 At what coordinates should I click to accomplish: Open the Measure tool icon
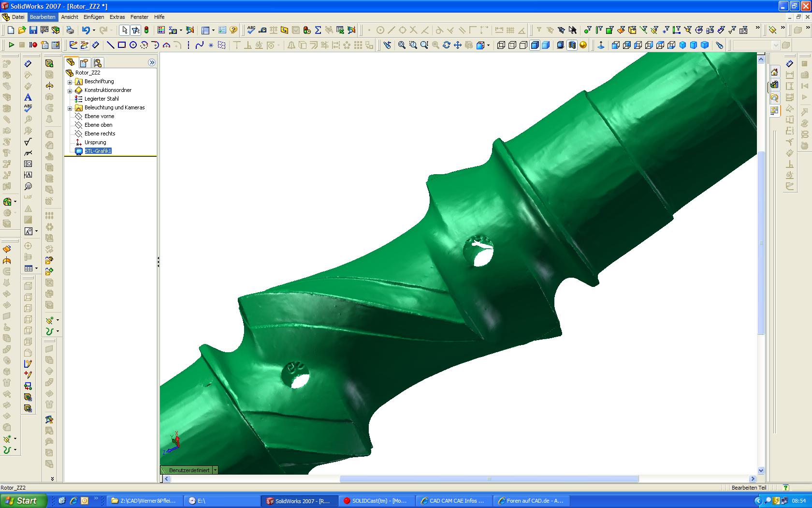pos(262,30)
